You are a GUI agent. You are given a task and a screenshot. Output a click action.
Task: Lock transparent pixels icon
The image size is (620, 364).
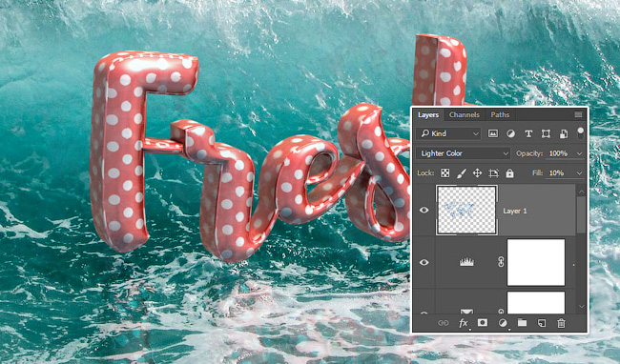[x=444, y=172]
